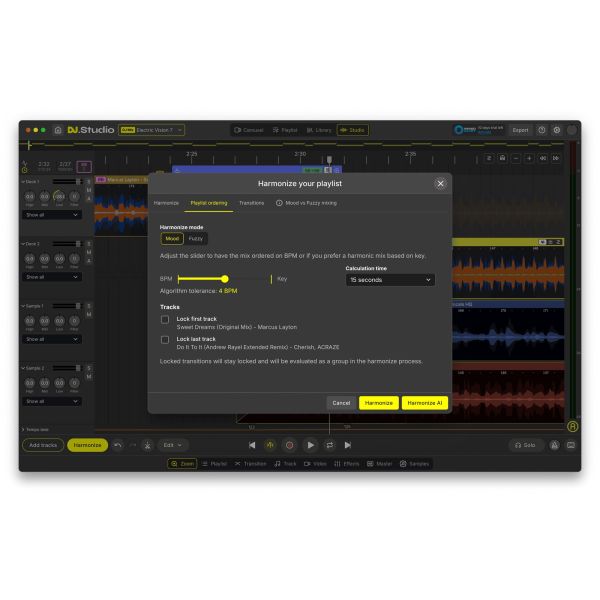Solo Deck 2 with S button

click(x=89, y=244)
